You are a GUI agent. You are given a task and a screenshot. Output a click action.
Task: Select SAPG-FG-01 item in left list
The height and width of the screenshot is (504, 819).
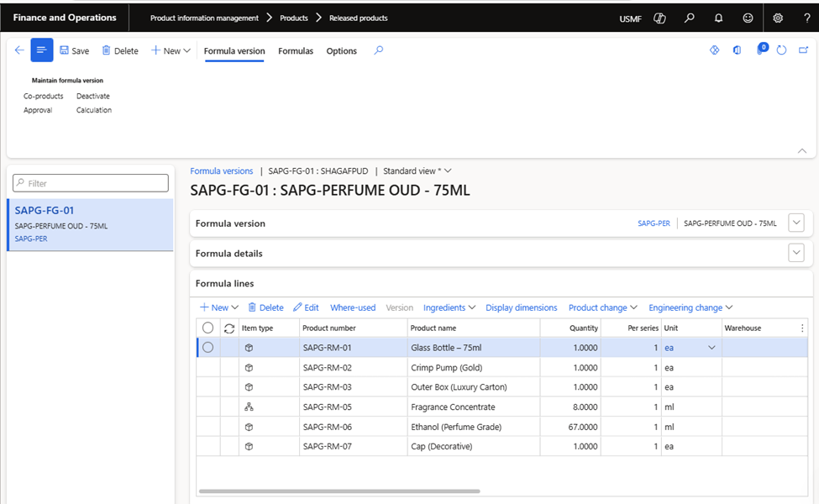coord(91,224)
